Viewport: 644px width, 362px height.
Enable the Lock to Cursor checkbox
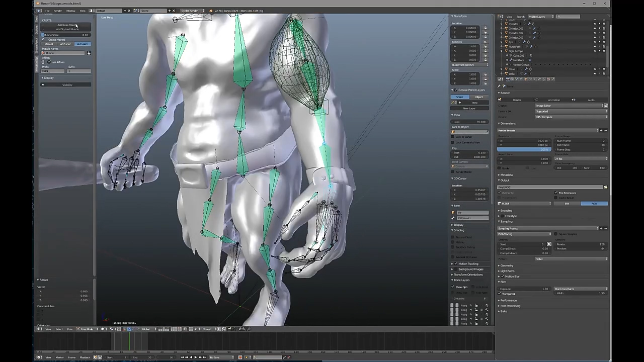pyautogui.click(x=453, y=137)
